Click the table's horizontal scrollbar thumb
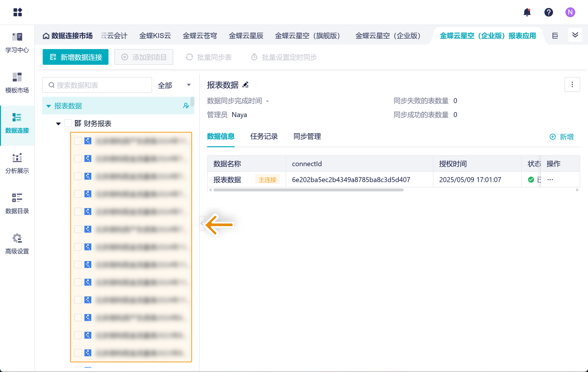The height and width of the screenshot is (372, 588). 308,190
